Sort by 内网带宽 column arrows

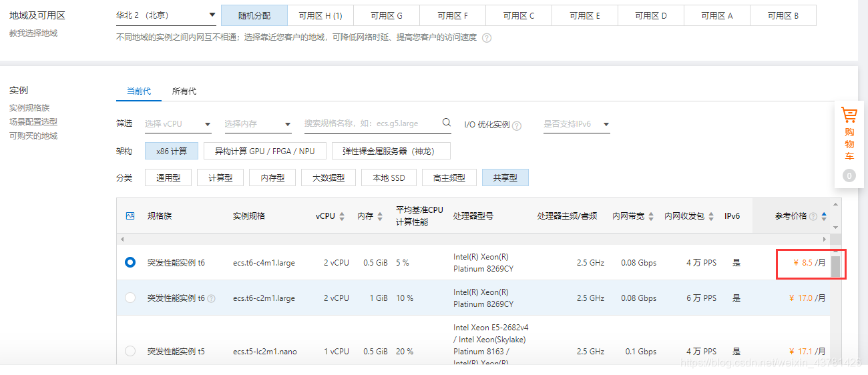[x=651, y=216]
